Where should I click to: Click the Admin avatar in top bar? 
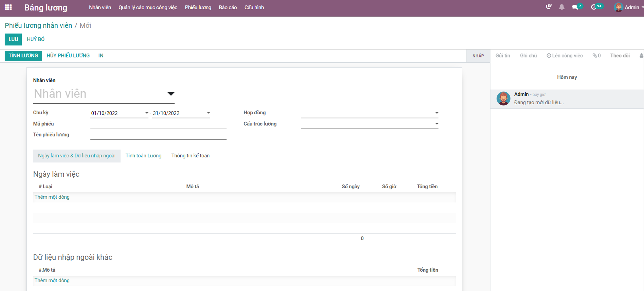(618, 7)
